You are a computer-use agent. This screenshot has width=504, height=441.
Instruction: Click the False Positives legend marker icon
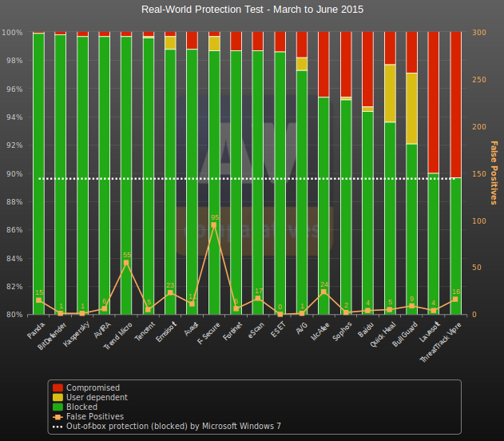coord(58,417)
